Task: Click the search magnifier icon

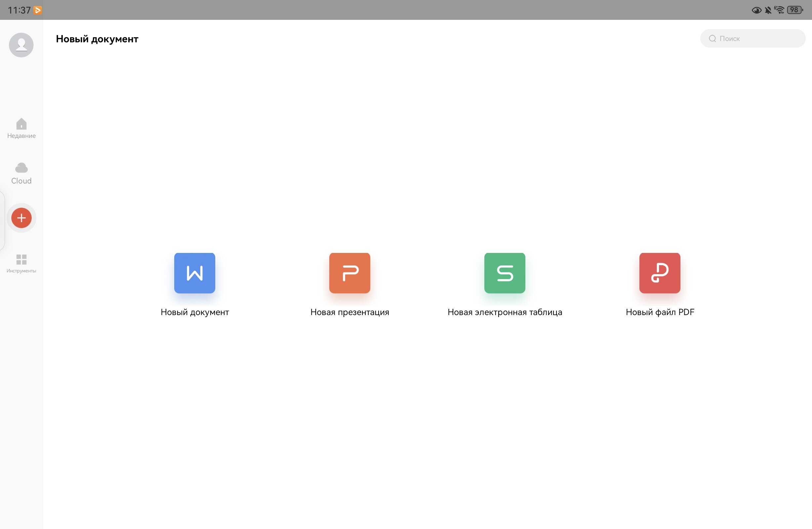Action: (712, 39)
